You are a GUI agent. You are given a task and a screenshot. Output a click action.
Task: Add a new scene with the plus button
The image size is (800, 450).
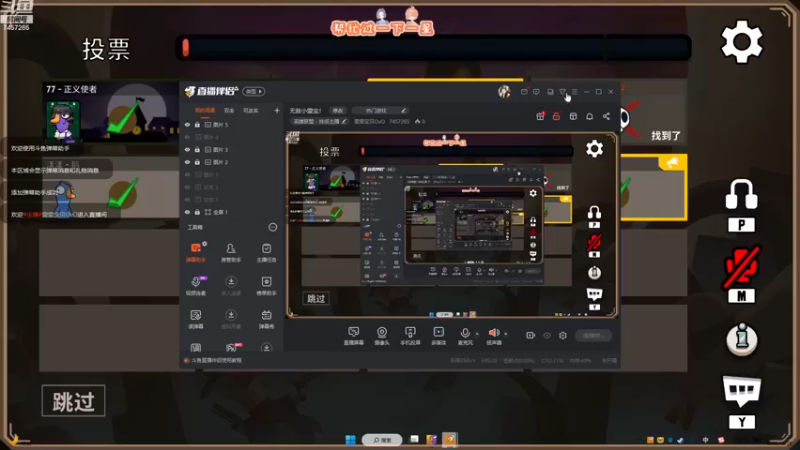277,110
